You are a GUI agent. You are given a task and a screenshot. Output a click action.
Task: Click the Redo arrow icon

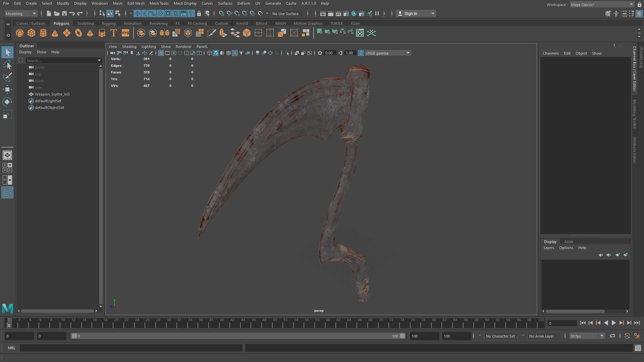coord(80,13)
